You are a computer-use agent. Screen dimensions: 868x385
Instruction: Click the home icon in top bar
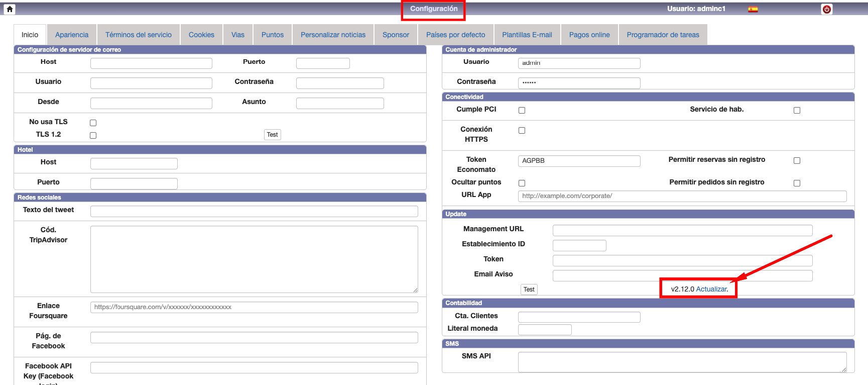click(x=10, y=9)
